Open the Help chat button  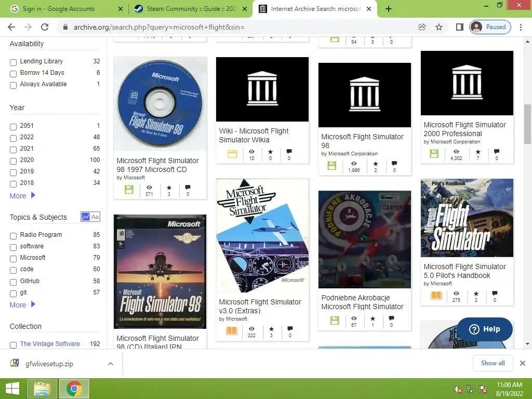click(x=485, y=329)
